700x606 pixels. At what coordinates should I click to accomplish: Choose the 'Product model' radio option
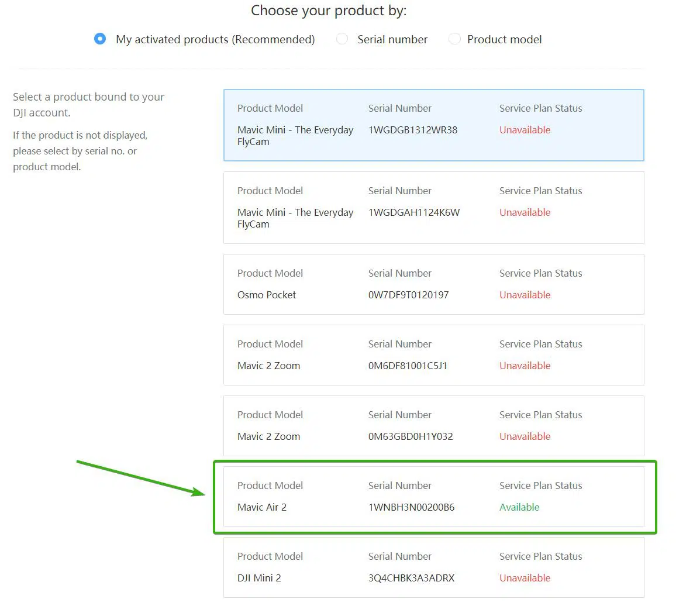click(454, 39)
